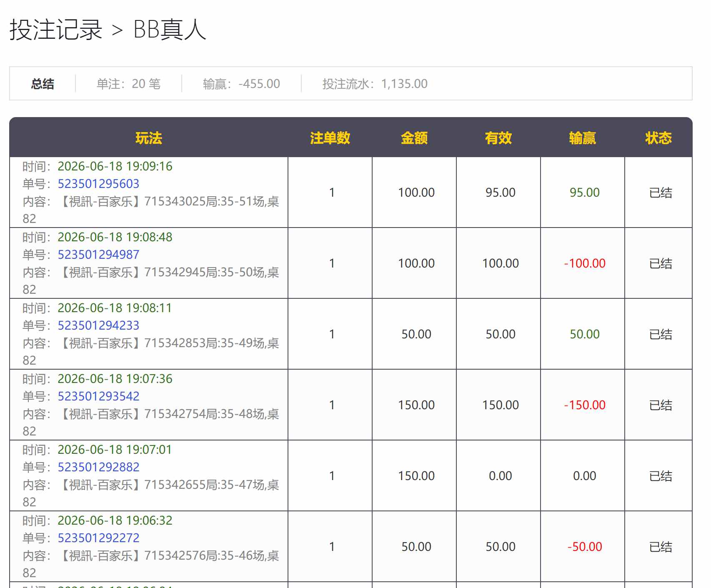Click the 有效 column header
The width and height of the screenshot is (711, 588).
498,138
